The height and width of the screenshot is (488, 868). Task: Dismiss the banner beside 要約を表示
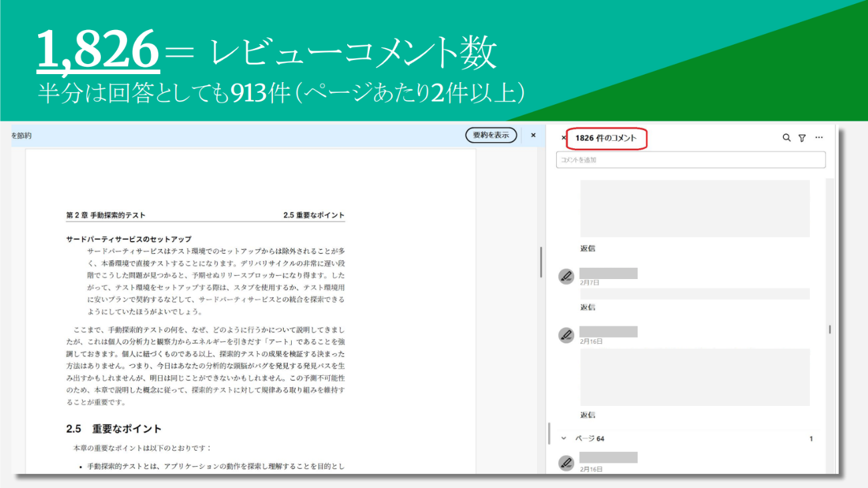533,135
